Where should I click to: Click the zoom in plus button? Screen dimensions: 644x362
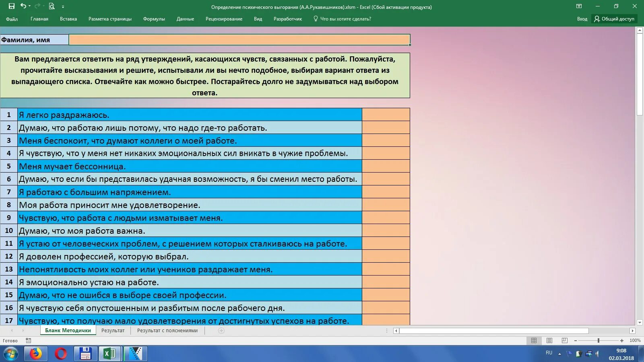(622, 341)
